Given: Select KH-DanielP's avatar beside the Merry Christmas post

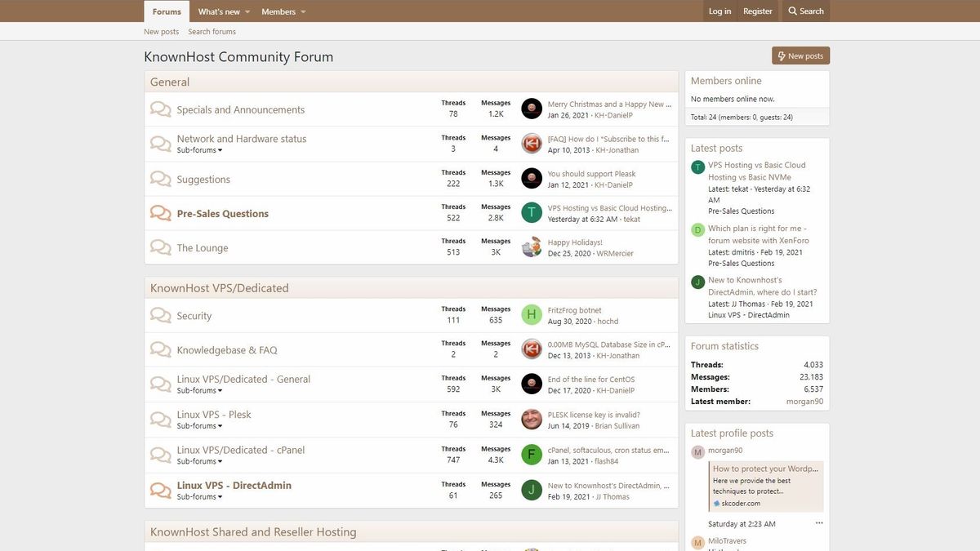Looking at the screenshot, I should click(532, 109).
